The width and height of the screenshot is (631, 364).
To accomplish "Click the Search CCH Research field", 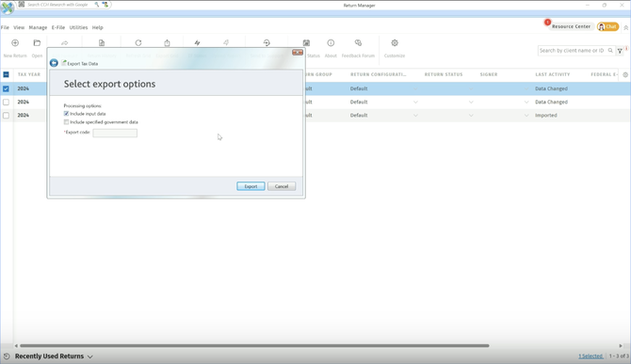I will pyautogui.click(x=57, y=5).
